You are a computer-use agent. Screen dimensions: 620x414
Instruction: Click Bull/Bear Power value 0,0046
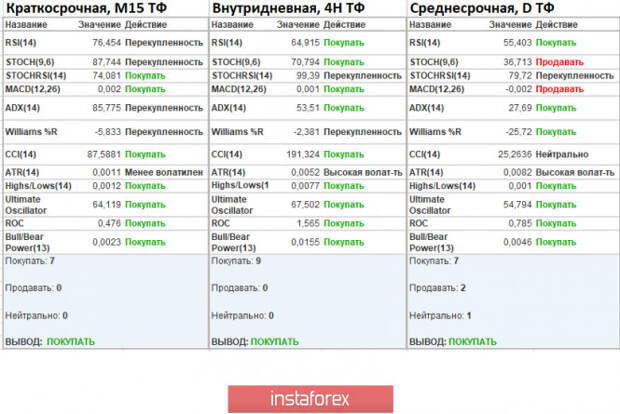(517, 242)
